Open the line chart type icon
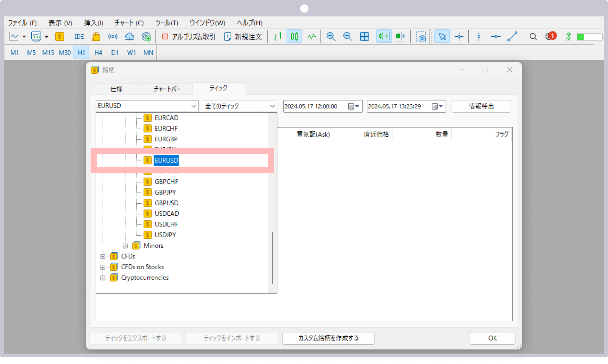 tap(14, 37)
